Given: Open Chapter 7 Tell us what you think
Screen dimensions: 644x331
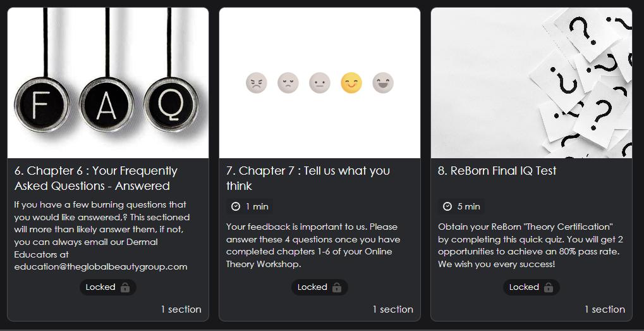Looking at the screenshot, I should pyautogui.click(x=308, y=178).
